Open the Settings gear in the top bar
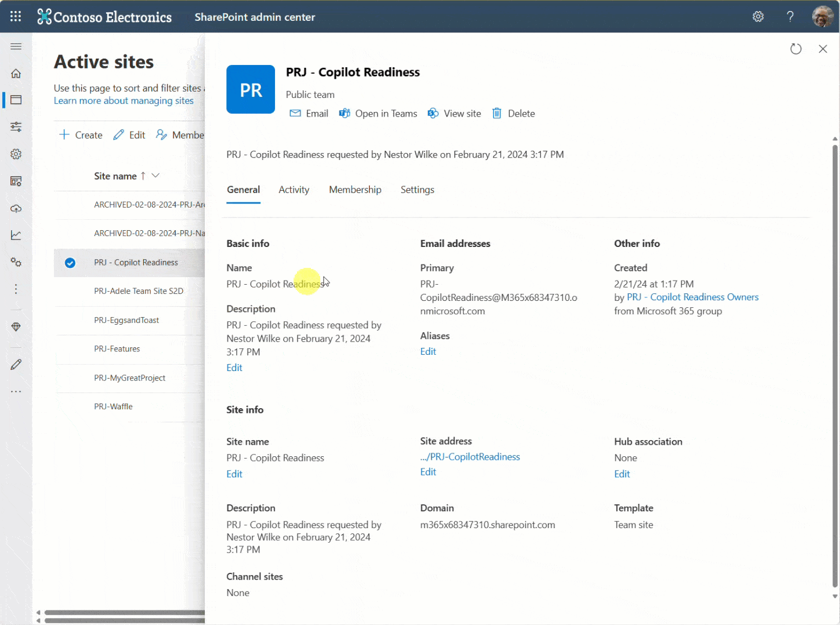The image size is (840, 625). (758, 16)
